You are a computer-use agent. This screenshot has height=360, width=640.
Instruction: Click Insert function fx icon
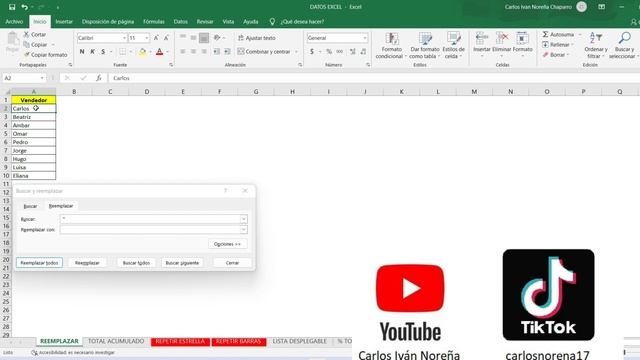click(x=99, y=78)
